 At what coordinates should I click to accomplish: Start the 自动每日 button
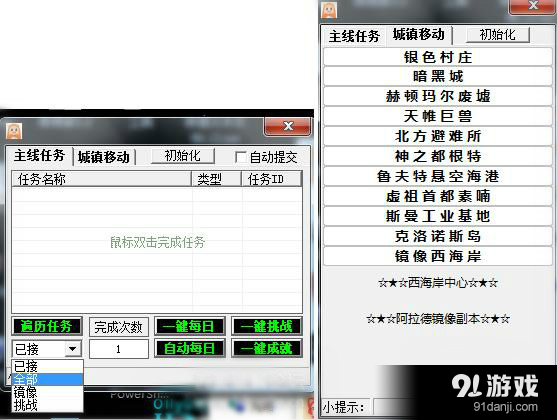point(190,348)
